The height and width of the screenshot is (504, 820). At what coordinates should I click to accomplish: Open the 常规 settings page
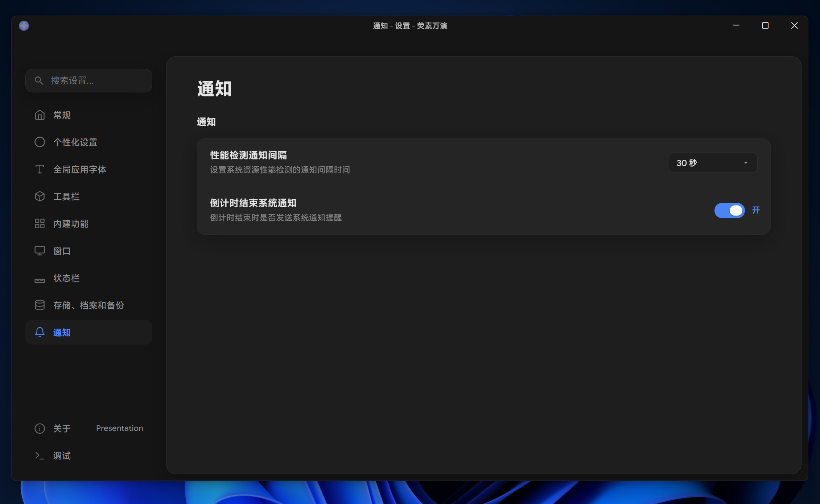(89, 115)
